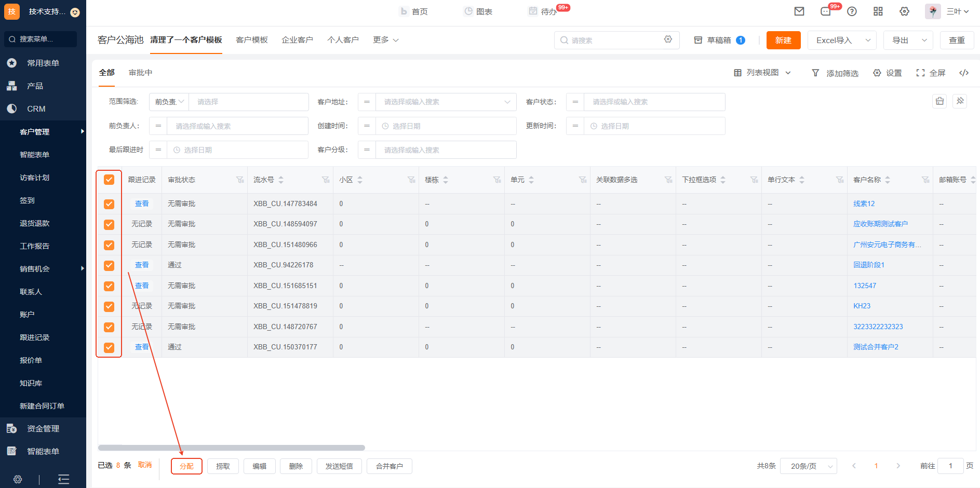Open the code embed icon

point(964,73)
